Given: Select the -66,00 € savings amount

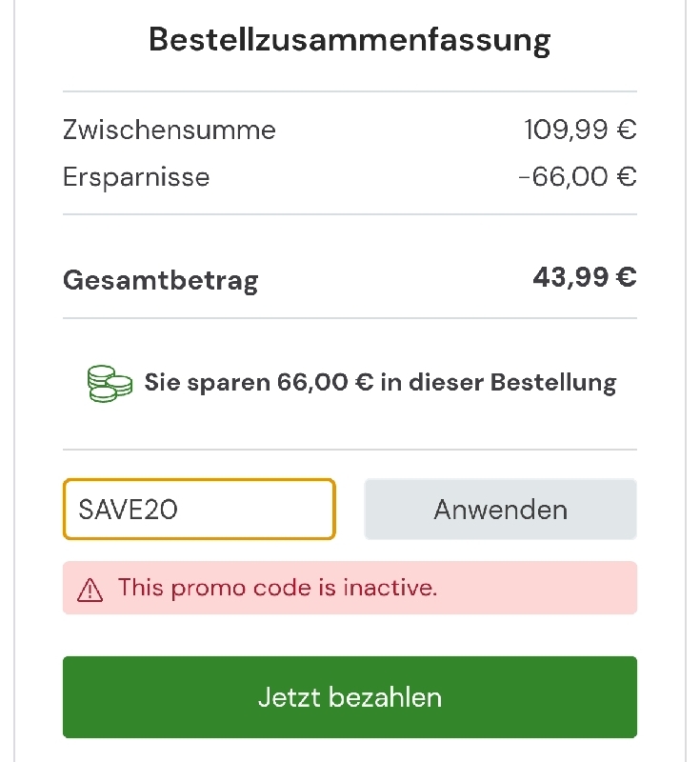Looking at the screenshot, I should tap(577, 177).
